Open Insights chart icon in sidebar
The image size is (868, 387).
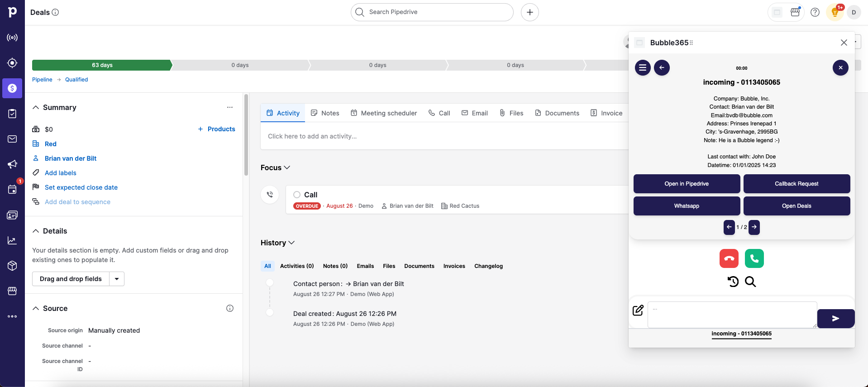pos(12,240)
